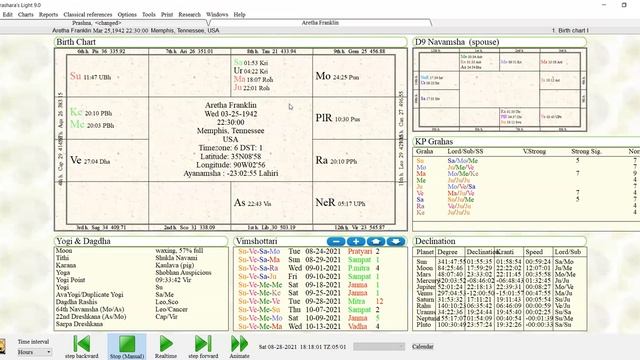Click the NeR 05:17 UPh entry

[x=340, y=203]
